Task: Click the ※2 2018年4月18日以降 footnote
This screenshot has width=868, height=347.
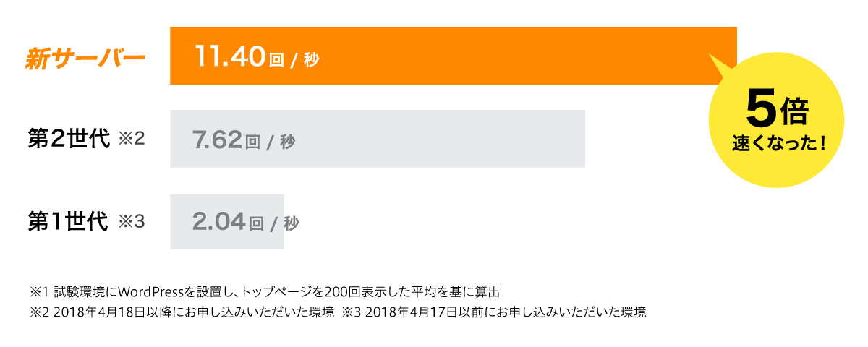Action: click(182, 313)
